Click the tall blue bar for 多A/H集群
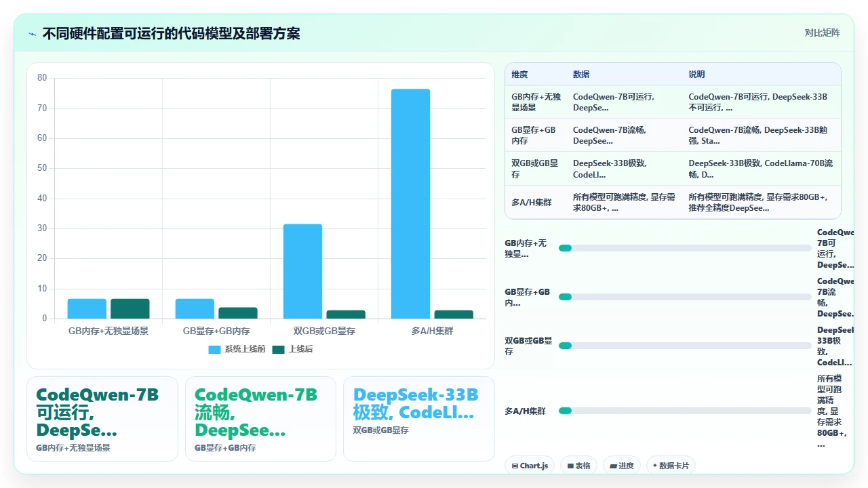The height and width of the screenshot is (488, 868). click(410, 203)
